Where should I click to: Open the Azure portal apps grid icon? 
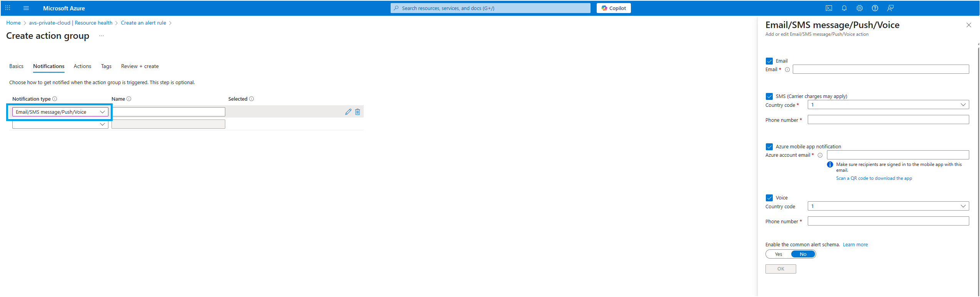(x=8, y=8)
